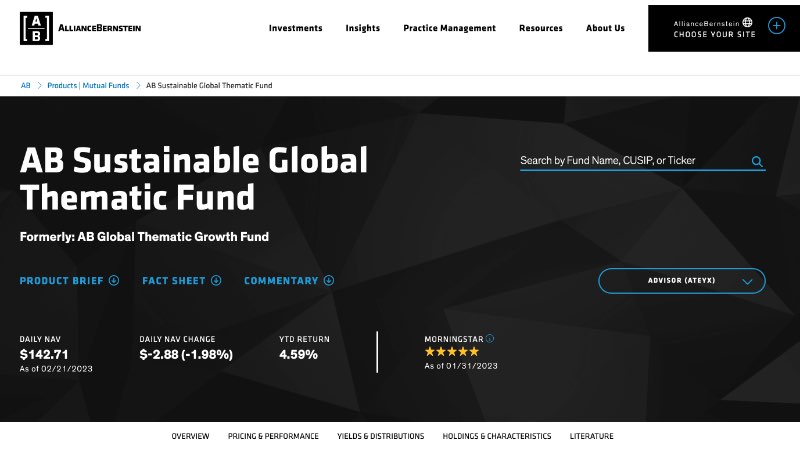Click the As of 02/21/2023 date
The image size is (800, 451).
[x=56, y=368]
